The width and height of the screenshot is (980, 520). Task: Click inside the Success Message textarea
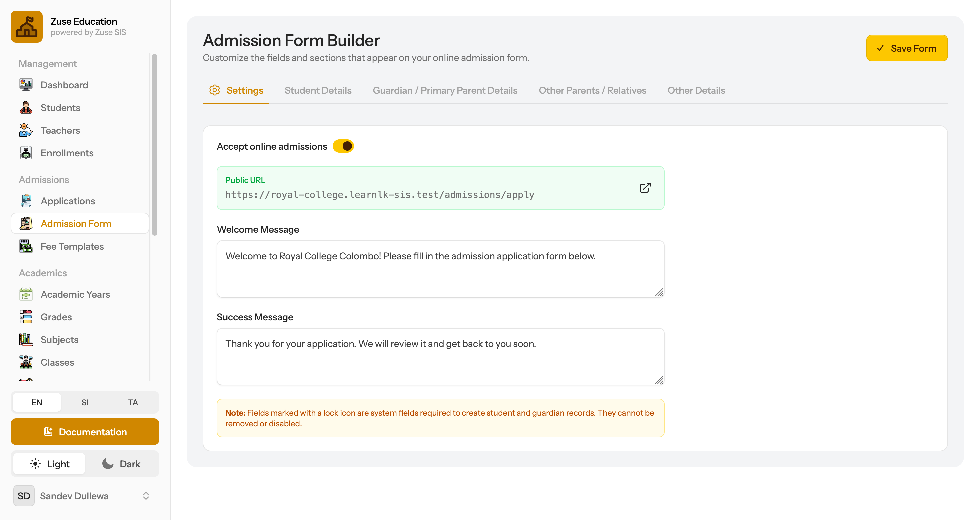440,356
